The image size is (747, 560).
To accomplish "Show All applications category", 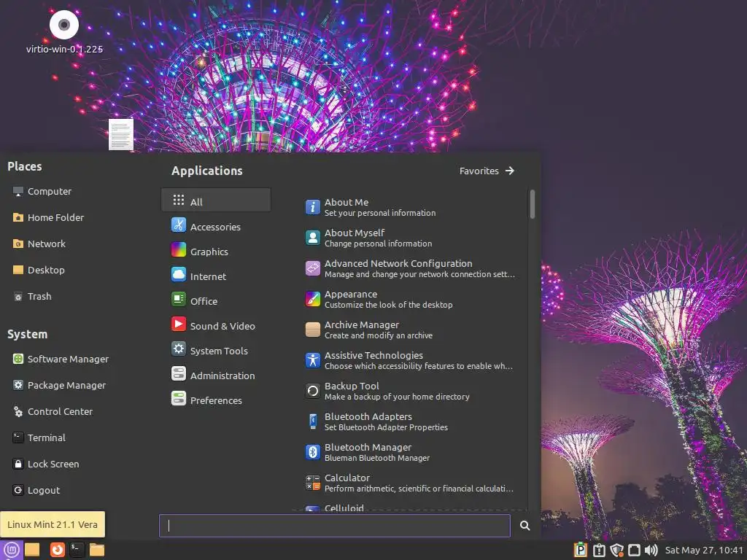I will point(216,200).
